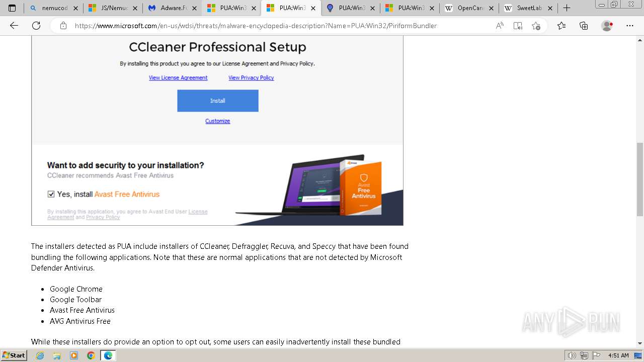Close the OpenCandy Wikipedia tab
644x362 pixels.
491,8
